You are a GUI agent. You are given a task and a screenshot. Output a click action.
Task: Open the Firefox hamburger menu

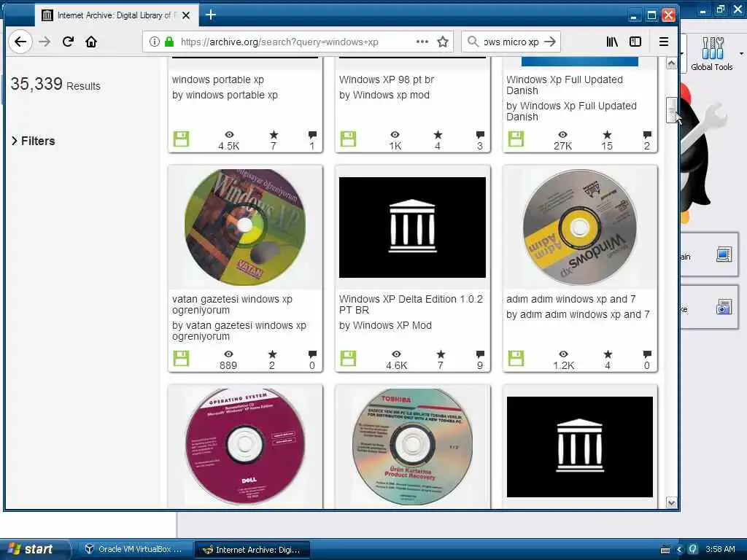pyautogui.click(x=664, y=42)
